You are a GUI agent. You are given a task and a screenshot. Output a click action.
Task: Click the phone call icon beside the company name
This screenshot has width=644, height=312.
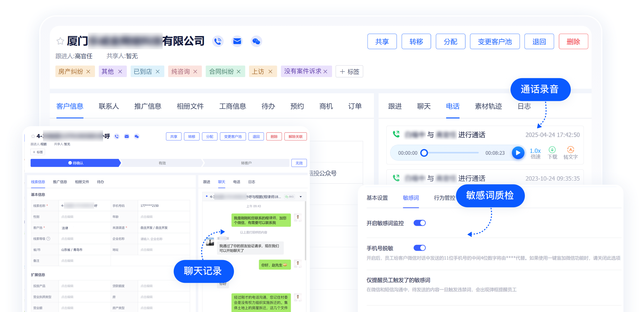[218, 41]
